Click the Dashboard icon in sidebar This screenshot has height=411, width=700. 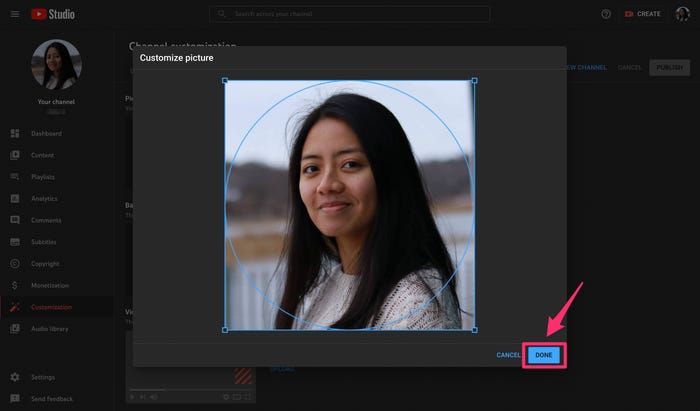click(x=15, y=133)
